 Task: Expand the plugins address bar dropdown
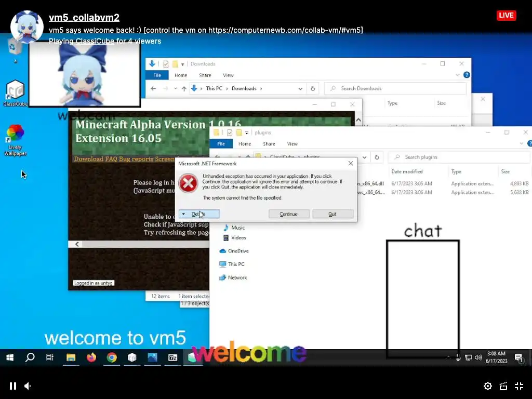point(364,157)
